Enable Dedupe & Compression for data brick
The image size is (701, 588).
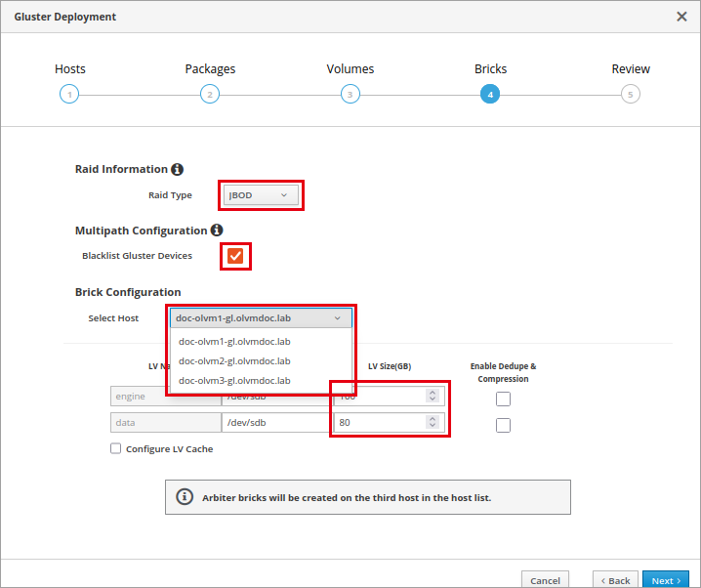(x=503, y=425)
